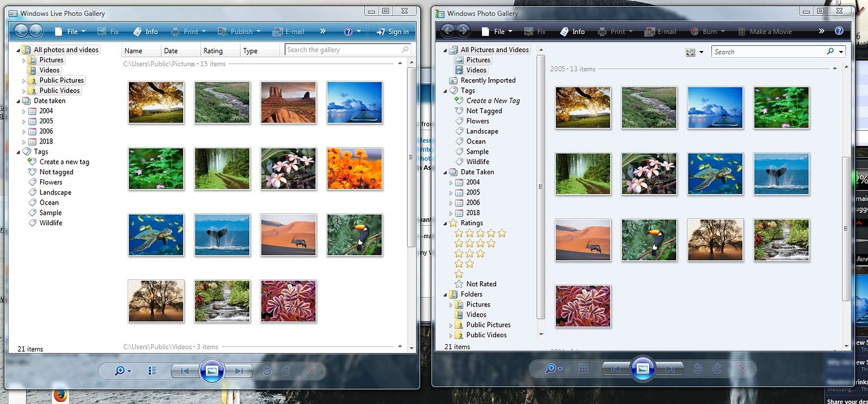
Task: Click the Burn icon in Windows Photo Gallery
Action: [x=703, y=31]
